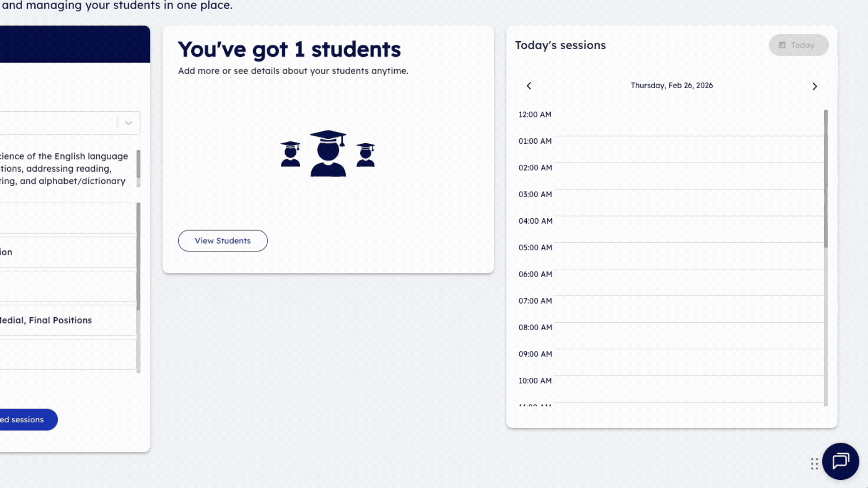Expand the filter selector chevron on the left
Image resolution: width=868 pixels, height=488 pixels.
pos(128,122)
